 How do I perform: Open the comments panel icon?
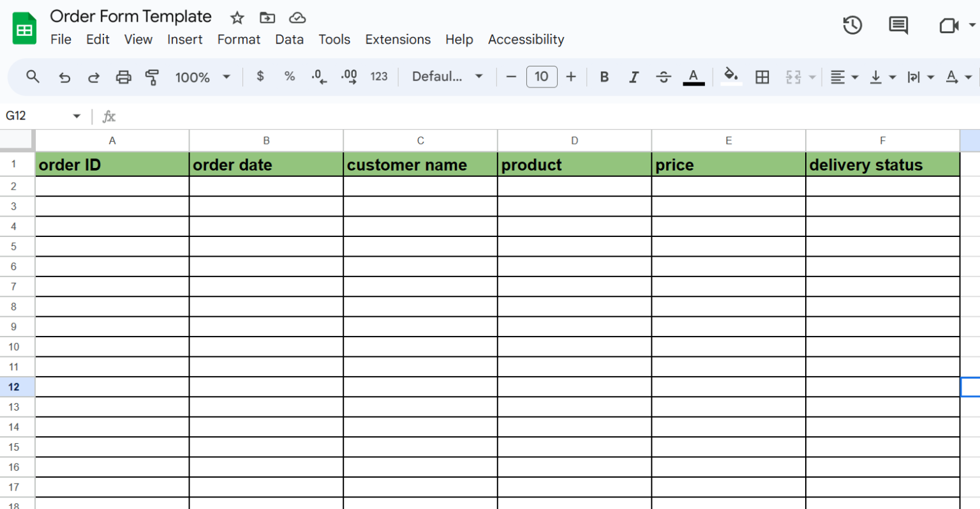coord(898,26)
